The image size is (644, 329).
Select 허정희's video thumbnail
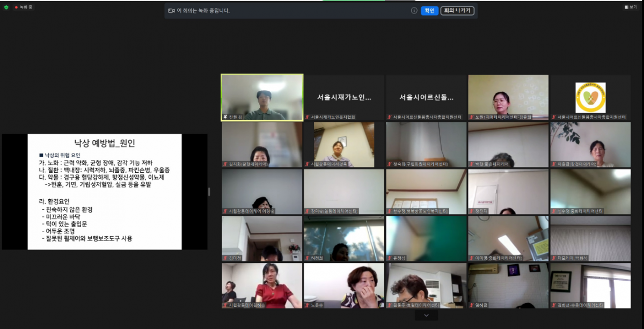point(343,239)
